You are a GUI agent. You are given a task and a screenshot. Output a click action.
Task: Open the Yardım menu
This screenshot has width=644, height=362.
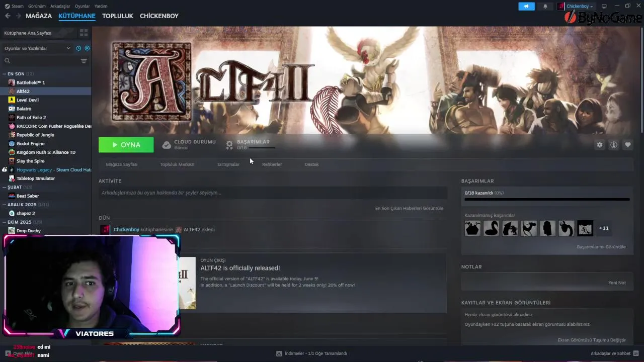pos(101,6)
